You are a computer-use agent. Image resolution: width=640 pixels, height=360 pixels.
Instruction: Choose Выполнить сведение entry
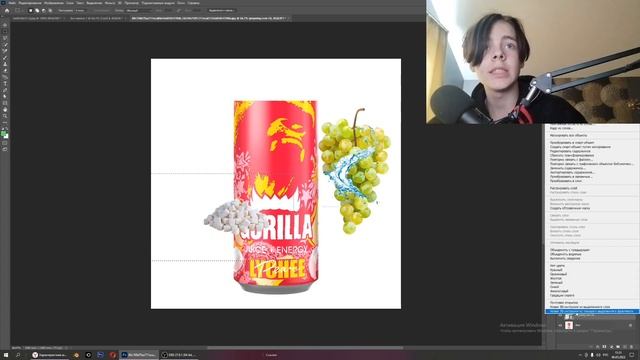pyautogui.click(x=565, y=258)
